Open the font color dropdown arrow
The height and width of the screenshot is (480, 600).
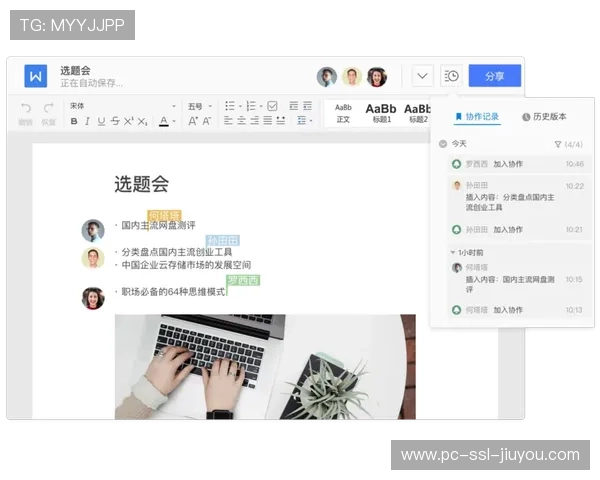point(174,121)
